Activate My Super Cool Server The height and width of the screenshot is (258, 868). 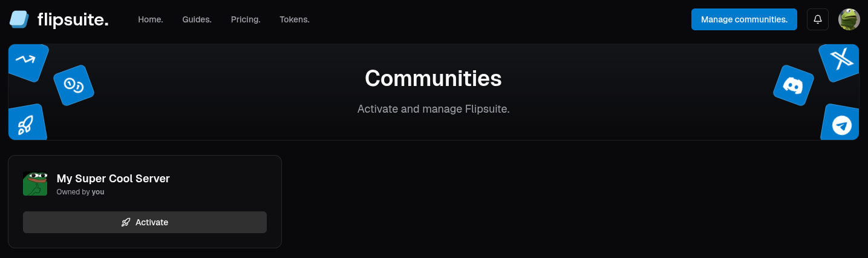point(145,222)
